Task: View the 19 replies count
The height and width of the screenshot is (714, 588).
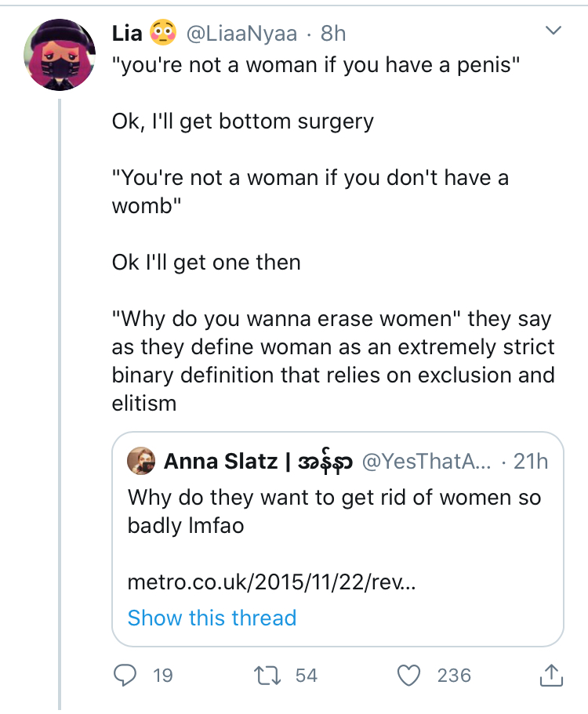Action: click(x=162, y=676)
